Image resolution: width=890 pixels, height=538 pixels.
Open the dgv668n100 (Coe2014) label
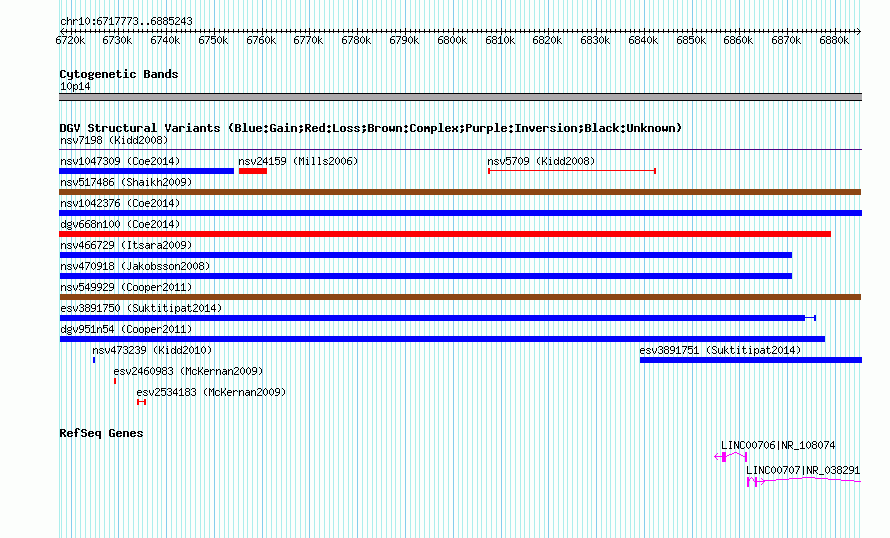(x=120, y=224)
